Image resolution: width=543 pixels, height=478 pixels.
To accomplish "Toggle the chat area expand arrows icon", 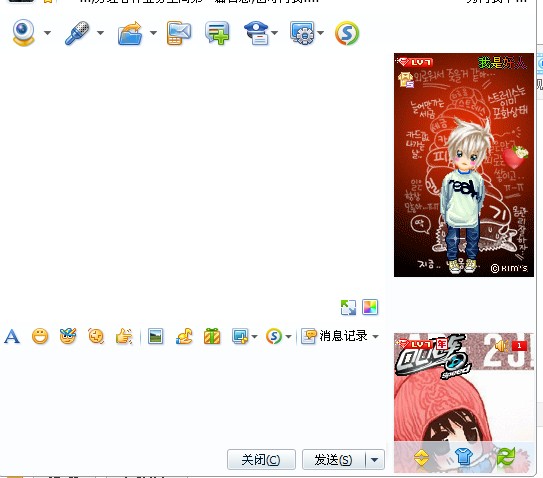I will (348, 307).
